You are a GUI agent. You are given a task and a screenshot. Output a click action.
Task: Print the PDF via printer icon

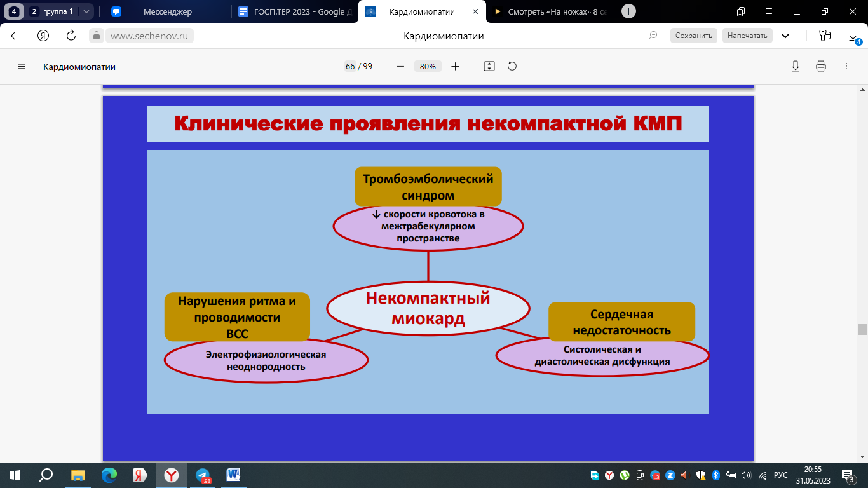point(821,66)
